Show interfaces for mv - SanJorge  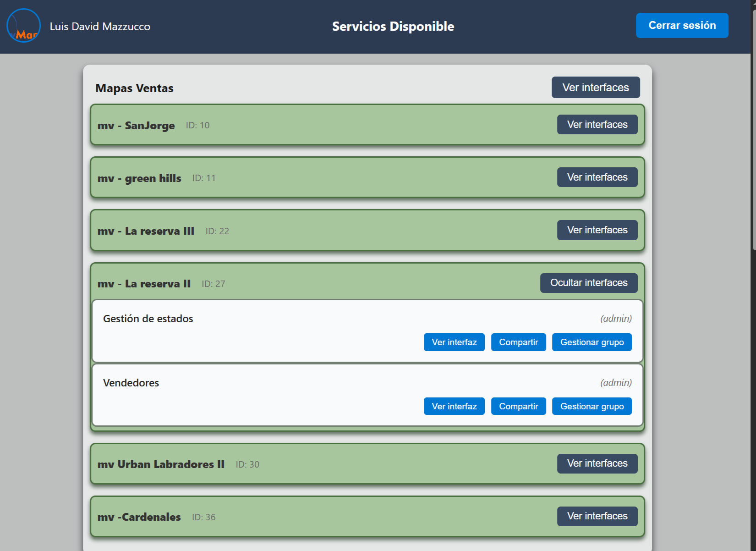(x=597, y=125)
